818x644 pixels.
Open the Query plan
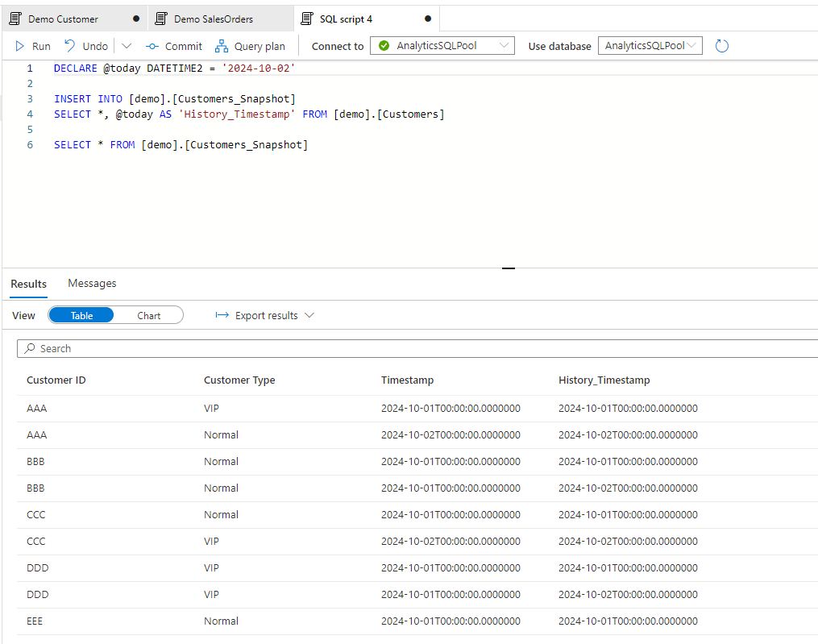250,46
